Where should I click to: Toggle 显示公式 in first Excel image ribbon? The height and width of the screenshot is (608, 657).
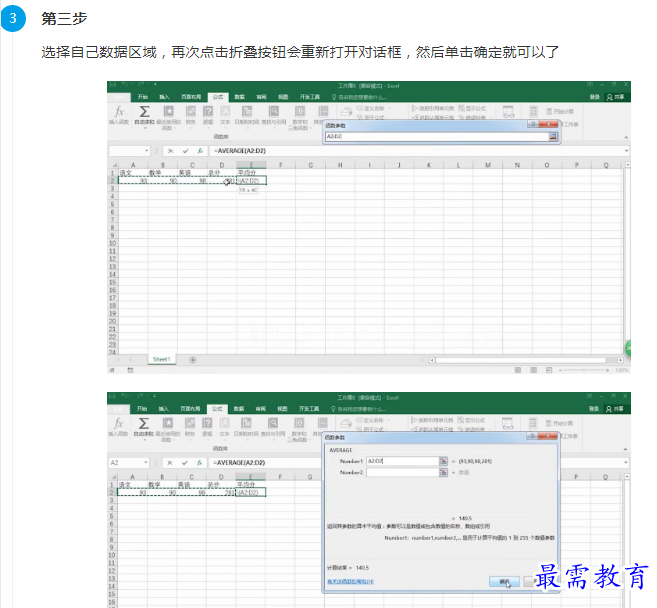(472, 108)
